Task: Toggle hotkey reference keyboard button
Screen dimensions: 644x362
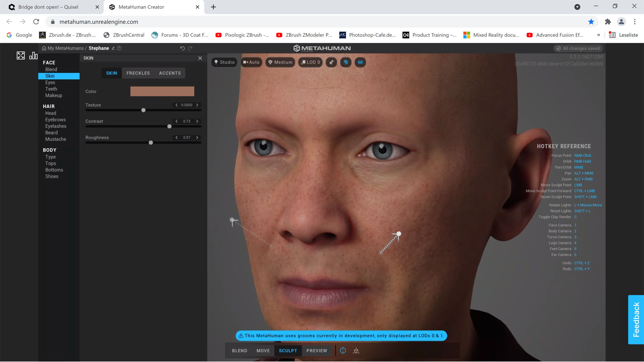Action: pos(360,62)
